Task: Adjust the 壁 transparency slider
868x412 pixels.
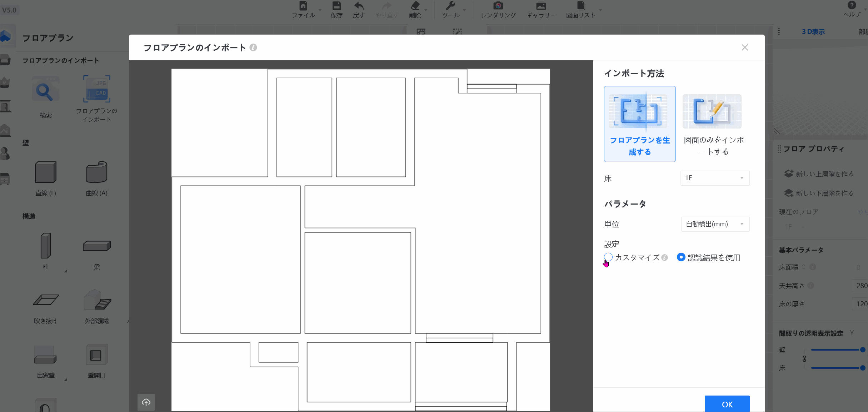Action: click(x=838, y=350)
